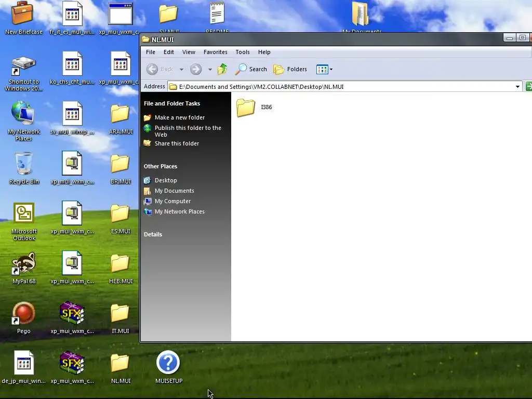Viewport: 532px width, 399px height.
Task: Select the fr_it_es_mui_wi... file icon
Action: click(x=72, y=18)
